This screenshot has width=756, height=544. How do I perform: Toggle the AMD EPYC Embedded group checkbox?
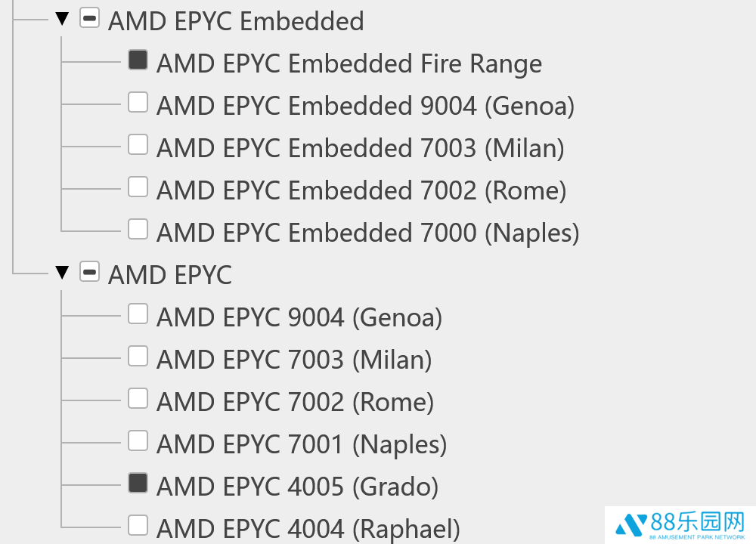pos(90,18)
